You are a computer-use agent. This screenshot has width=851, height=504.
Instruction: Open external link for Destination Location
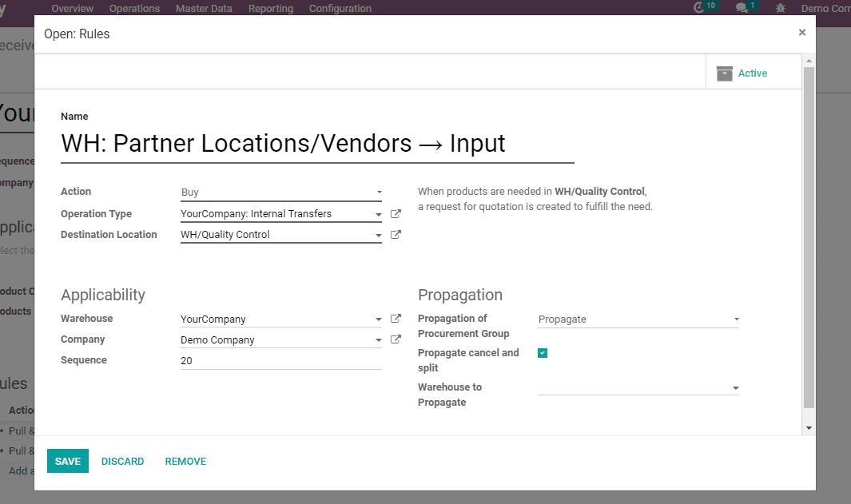pyautogui.click(x=396, y=234)
